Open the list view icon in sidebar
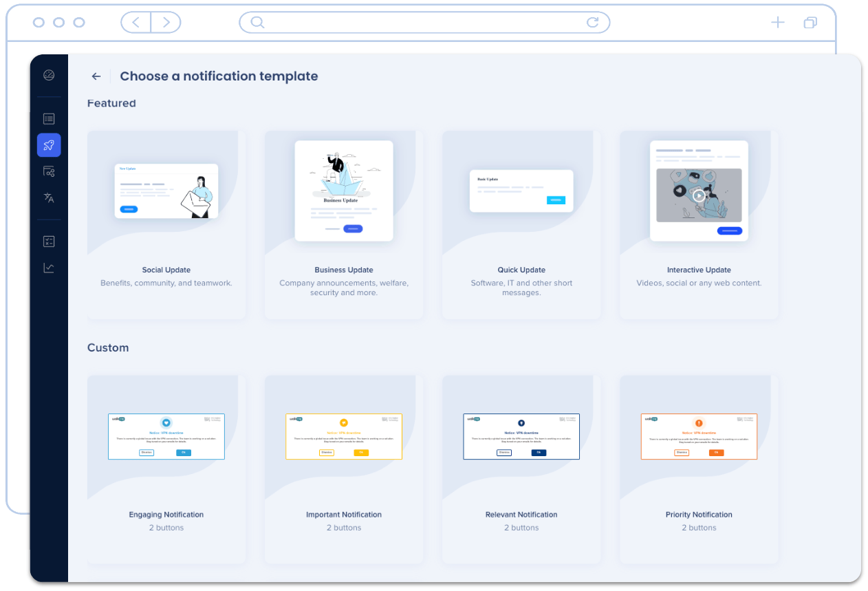Viewport: 868px width, 591px height. point(49,119)
